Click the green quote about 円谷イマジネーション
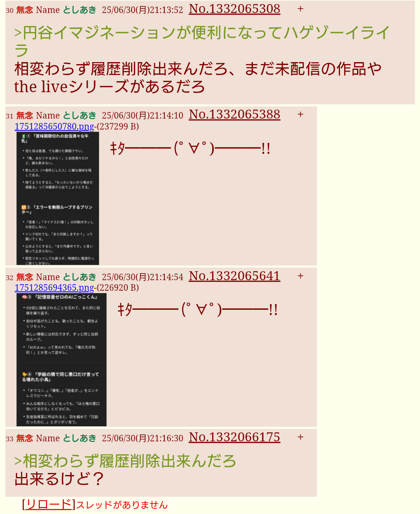 202,42
